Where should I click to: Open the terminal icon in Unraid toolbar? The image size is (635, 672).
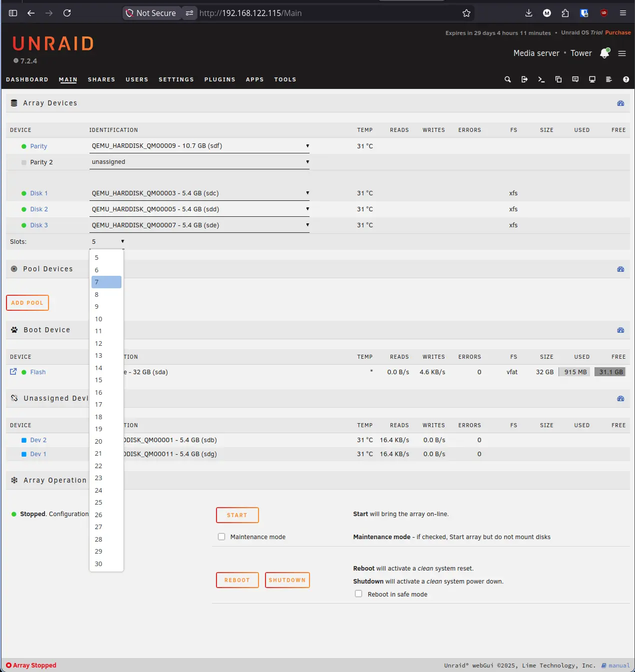541,79
